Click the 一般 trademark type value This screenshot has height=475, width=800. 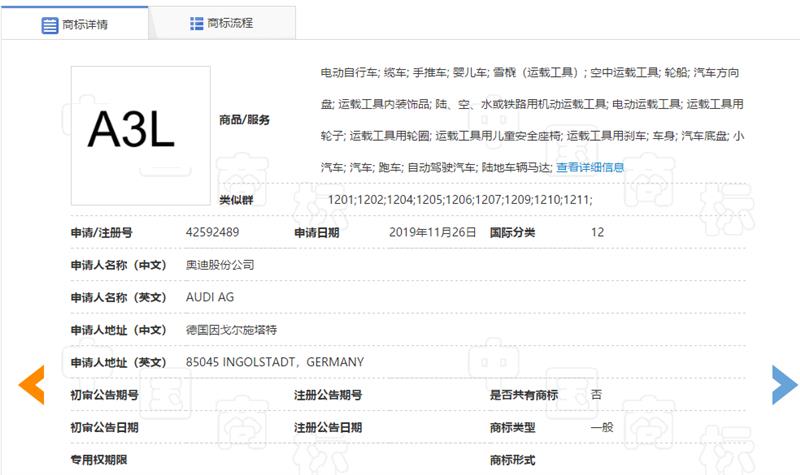pyautogui.click(x=602, y=427)
